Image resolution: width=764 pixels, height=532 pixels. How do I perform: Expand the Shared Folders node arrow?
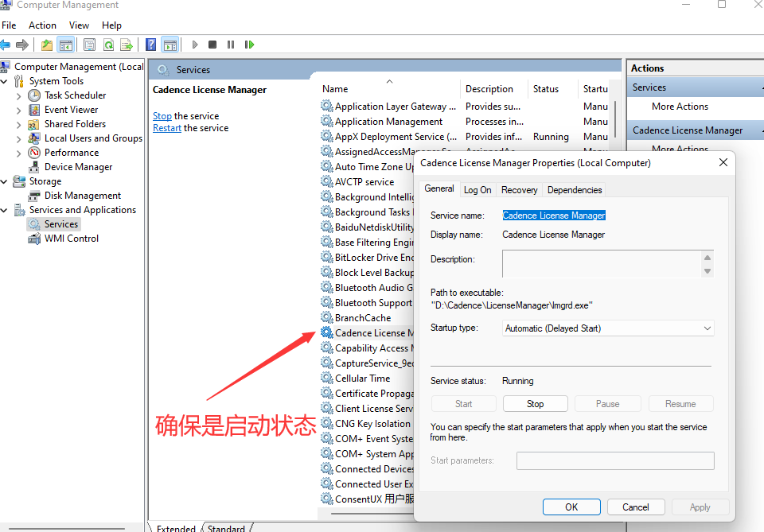18,125
